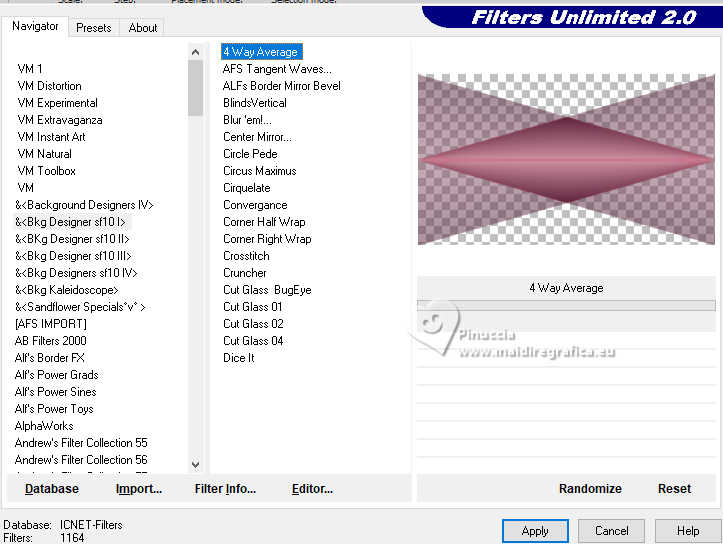Select AFS Tangent Waves... filter
The width and height of the screenshot is (723, 544).
point(277,69)
